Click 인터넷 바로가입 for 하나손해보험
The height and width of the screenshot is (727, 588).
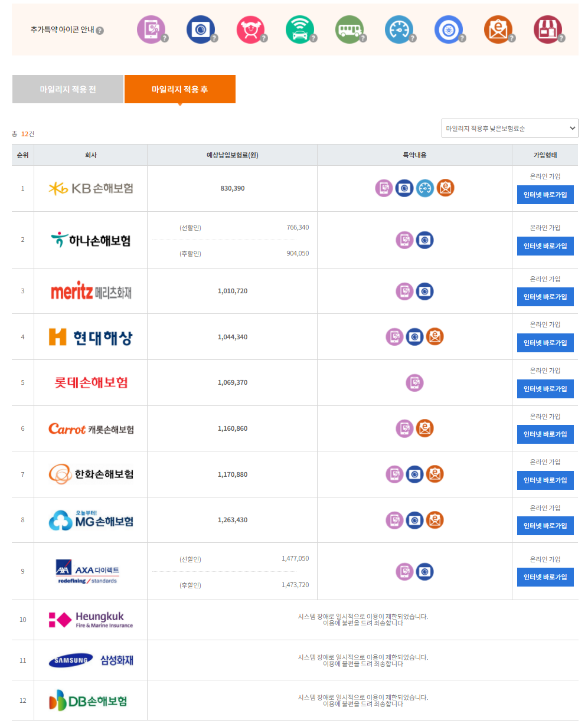click(x=545, y=246)
